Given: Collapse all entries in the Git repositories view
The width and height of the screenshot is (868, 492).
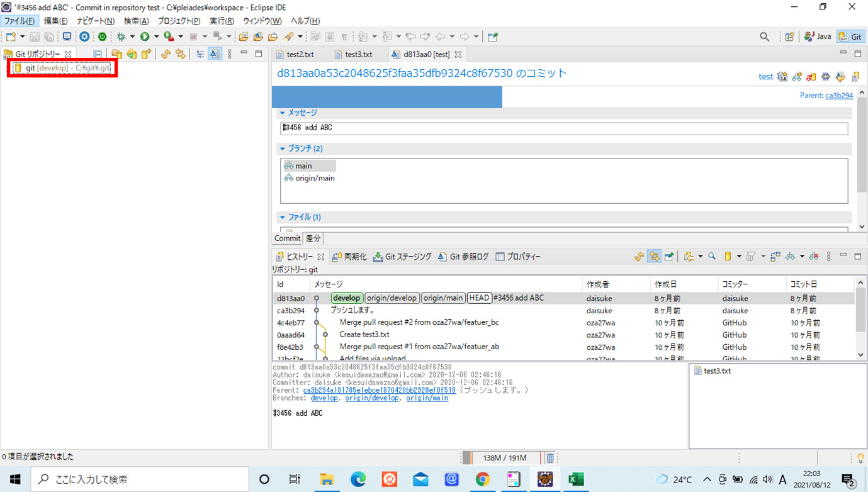Looking at the screenshot, I should click(98, 54).
